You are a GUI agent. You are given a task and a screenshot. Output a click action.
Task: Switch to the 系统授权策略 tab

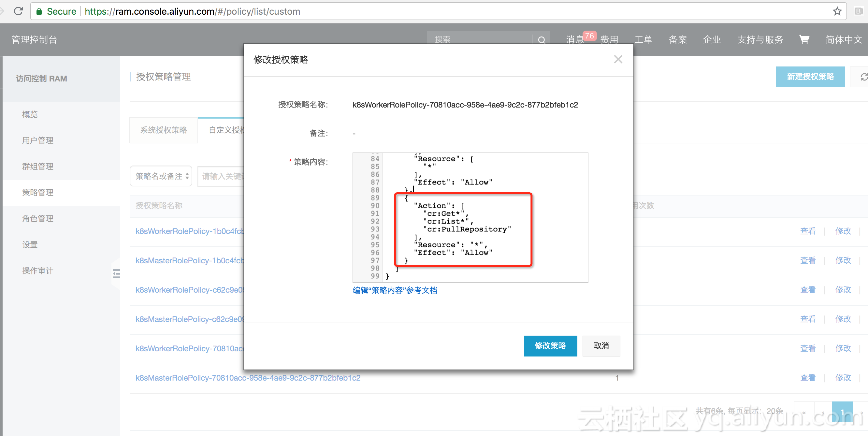coord(164,130)
